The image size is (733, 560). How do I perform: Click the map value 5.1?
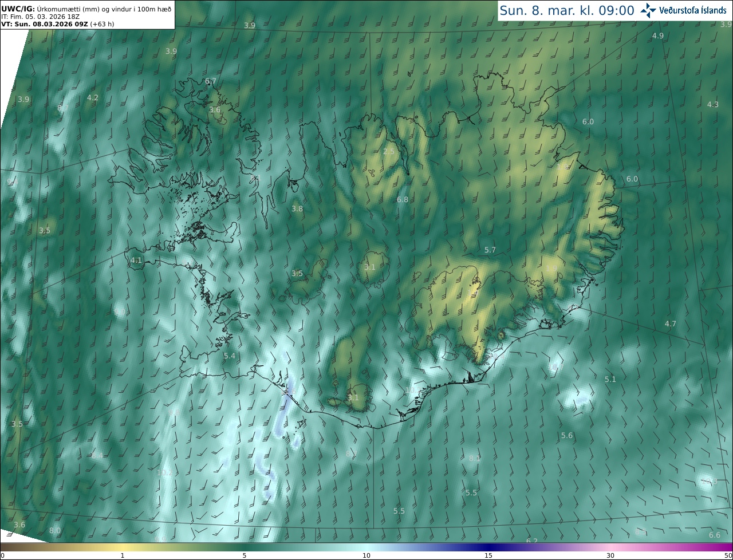(x=610, y=380)
